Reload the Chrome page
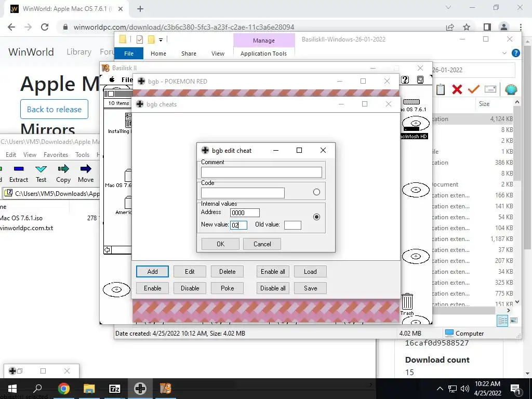 point(45,27)
